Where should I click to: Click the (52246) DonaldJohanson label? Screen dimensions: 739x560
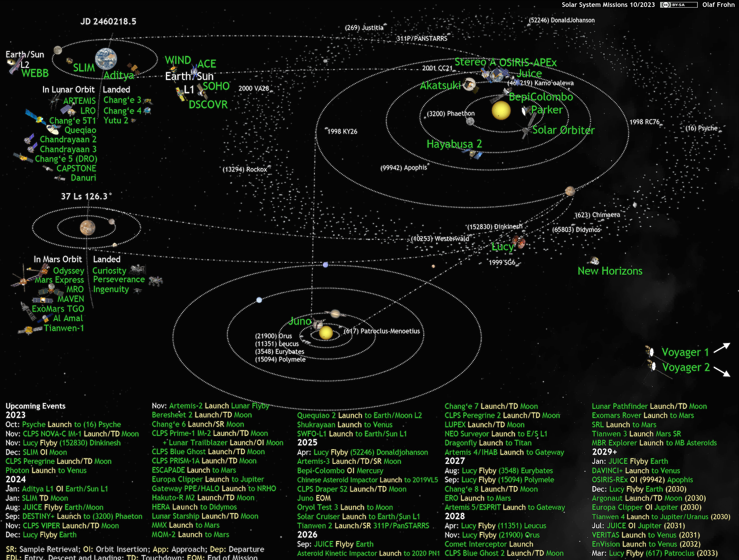pyautogui.click(x=562, y=20)
